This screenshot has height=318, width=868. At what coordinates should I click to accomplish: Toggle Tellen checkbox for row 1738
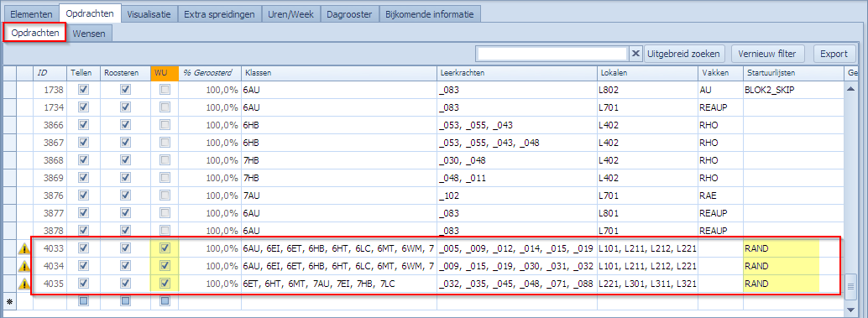tap(84, 90)
